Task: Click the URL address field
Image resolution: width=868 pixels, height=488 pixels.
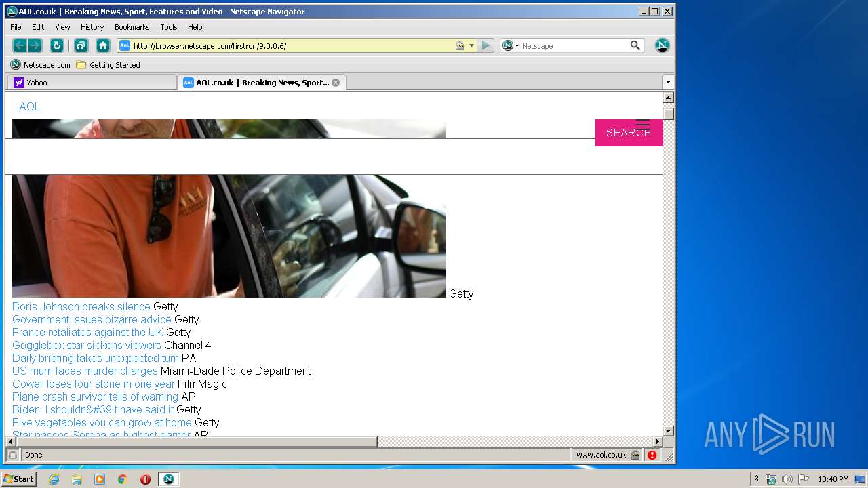Action: [x=292, y=45]
